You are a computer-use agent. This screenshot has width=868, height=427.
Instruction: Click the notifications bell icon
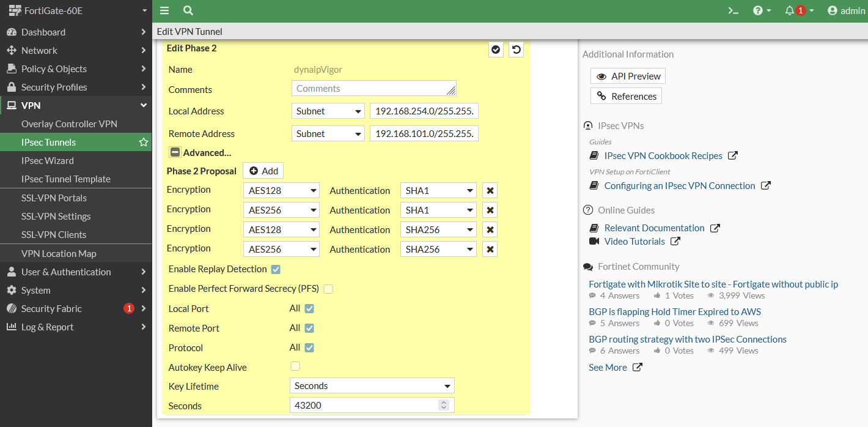790,10
